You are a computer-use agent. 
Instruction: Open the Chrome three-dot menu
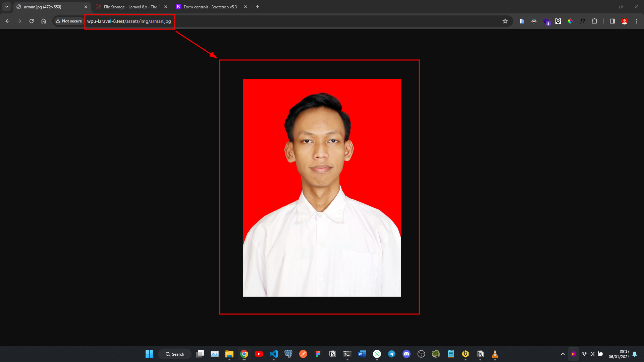pyautogui.click(x=636, y=21)
